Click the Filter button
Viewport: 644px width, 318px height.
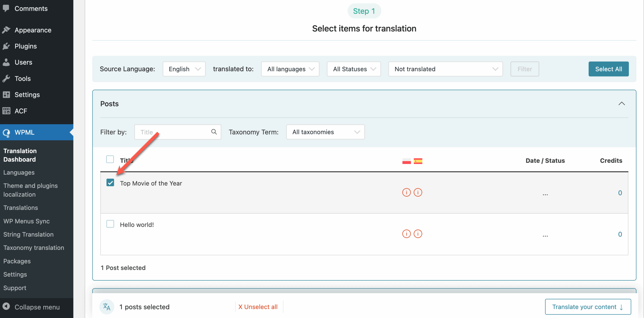click(x=525, y=69)
